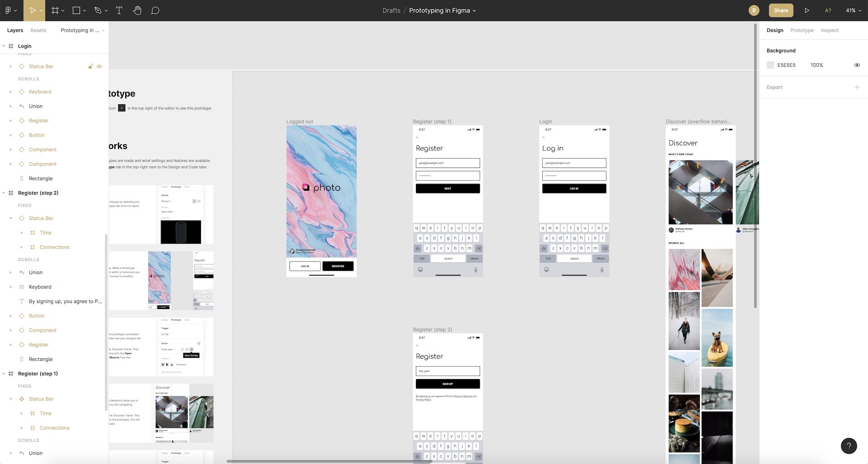Viewport: 868px width, 464px height.
Task: Edit the 100% background opacity value
Action: click(x=817, y=65)
